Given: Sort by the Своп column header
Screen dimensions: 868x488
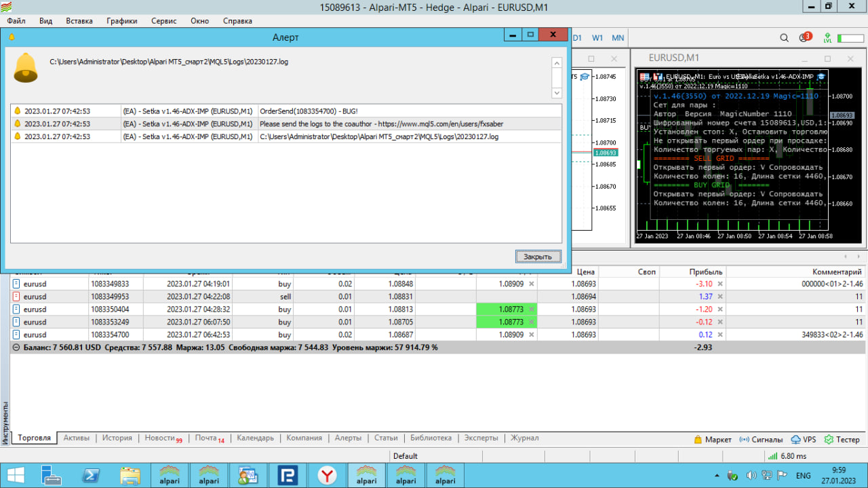Looking at the screenshot, I should [x=647, y=271].
